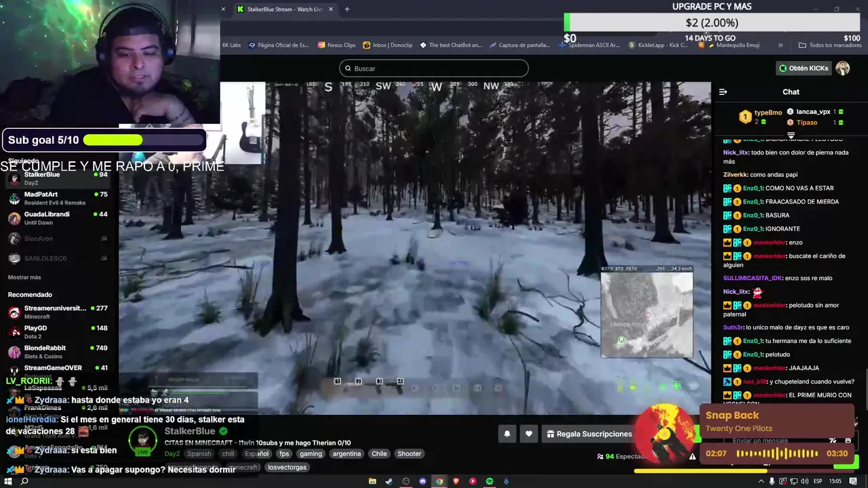Select the argentina tag
868x488 pixels.
click(347, 453)
